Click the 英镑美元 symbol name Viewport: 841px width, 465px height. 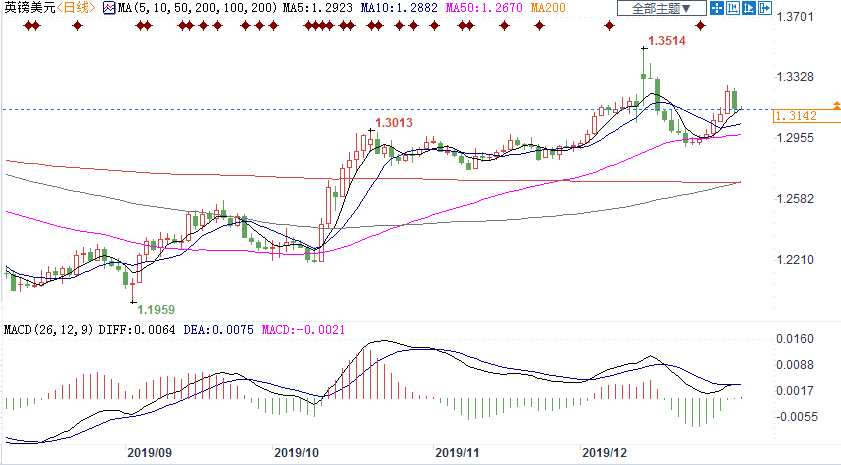point(27,8)
